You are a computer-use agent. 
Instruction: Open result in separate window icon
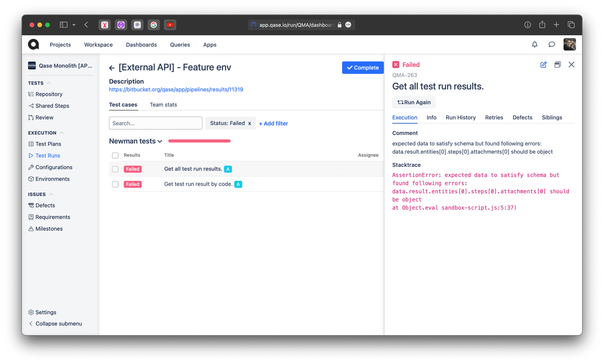[x=557, y=65]
